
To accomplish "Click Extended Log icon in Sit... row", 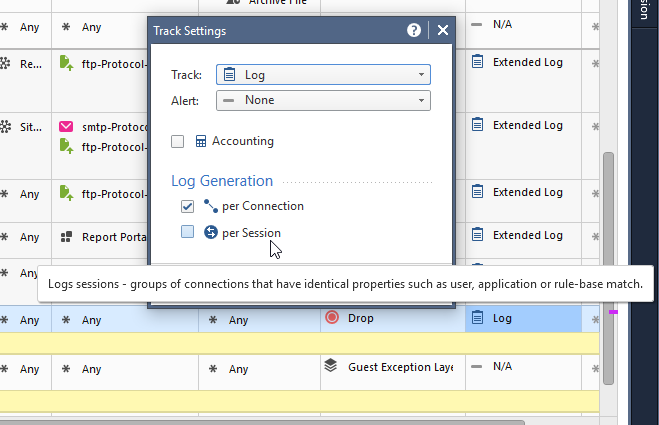I will (x=477, y=124).
